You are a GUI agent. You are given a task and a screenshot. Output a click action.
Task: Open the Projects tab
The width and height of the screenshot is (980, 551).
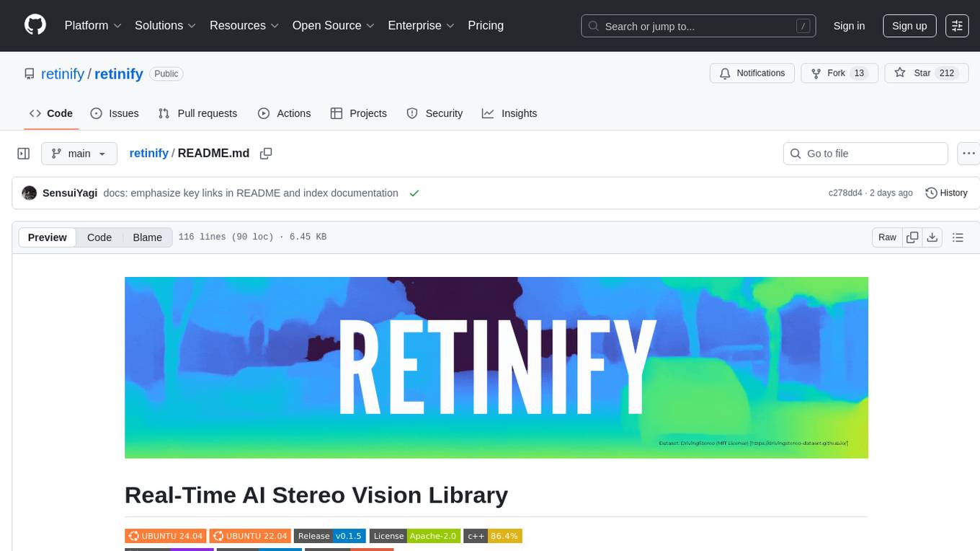pos(359,113)
